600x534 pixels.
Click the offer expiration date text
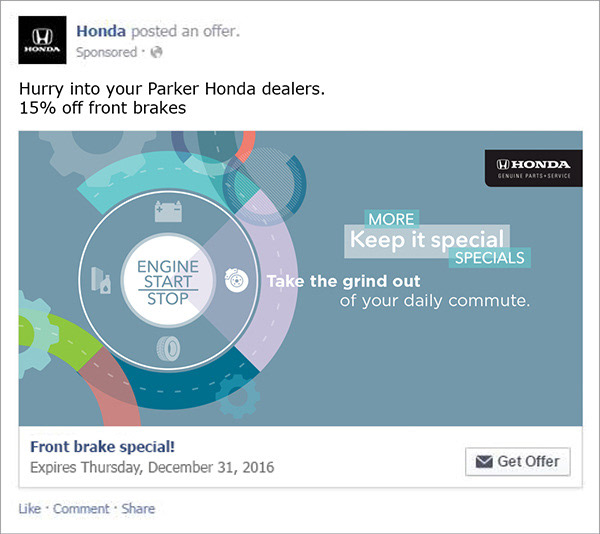point(152,467)
